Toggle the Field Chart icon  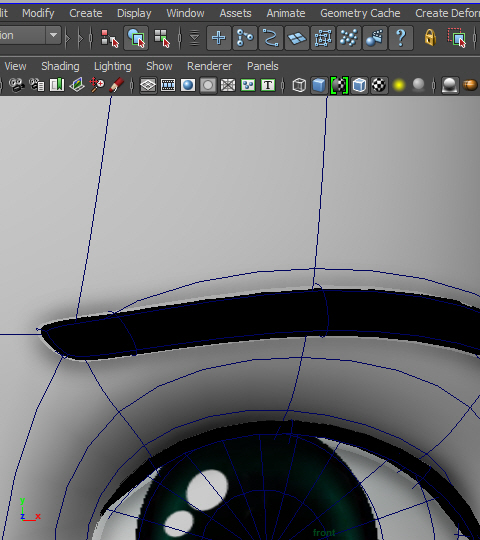coord(228,85)
